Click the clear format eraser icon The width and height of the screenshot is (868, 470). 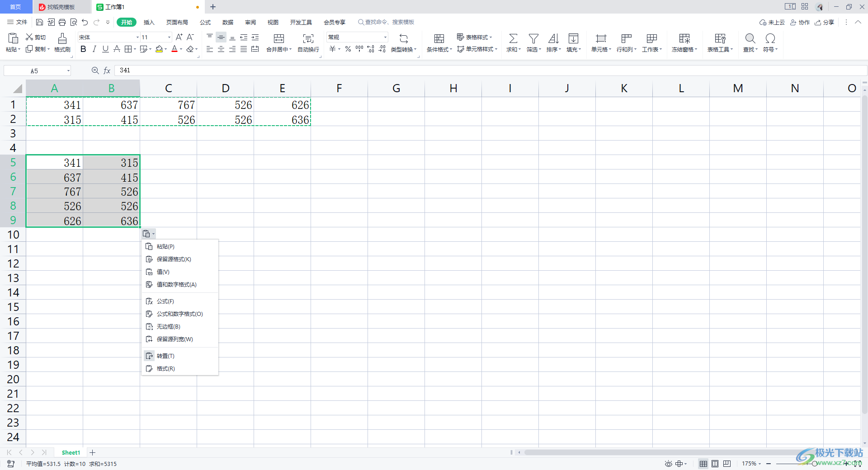pyautogui.click(x=190, y=49)
